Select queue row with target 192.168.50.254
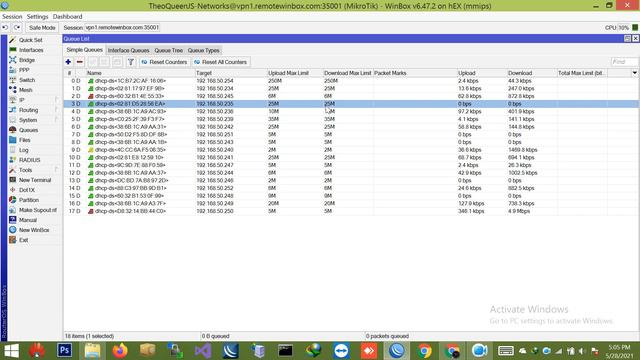This screenshot has height=360, width=640. (351, 81)
